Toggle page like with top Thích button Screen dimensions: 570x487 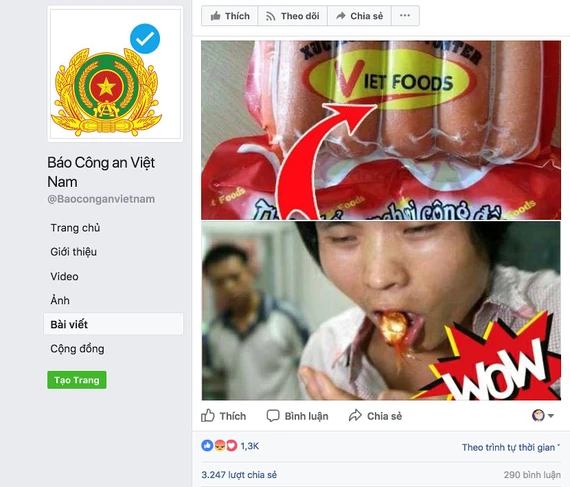pyautogui.click(x=230, y=16)
